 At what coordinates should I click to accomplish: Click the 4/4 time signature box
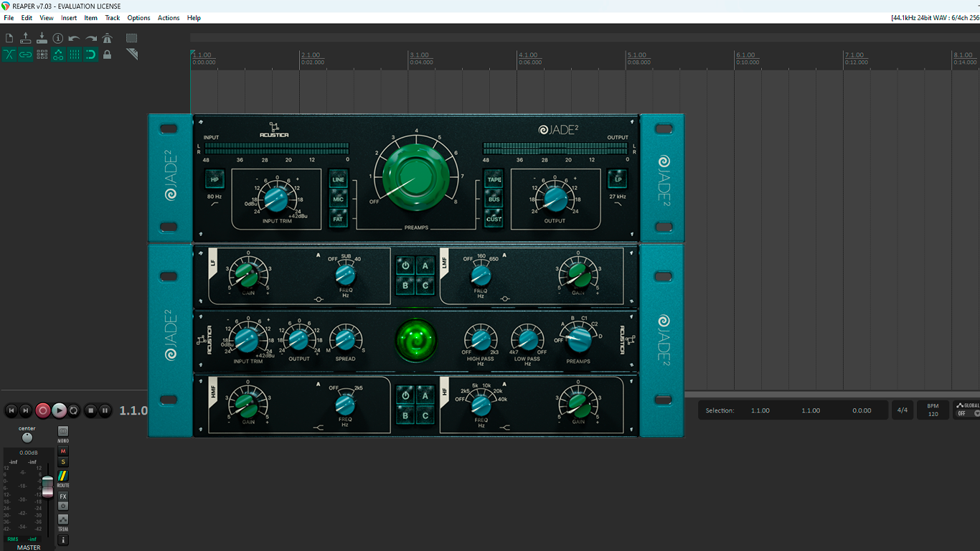tap(903, 410)
